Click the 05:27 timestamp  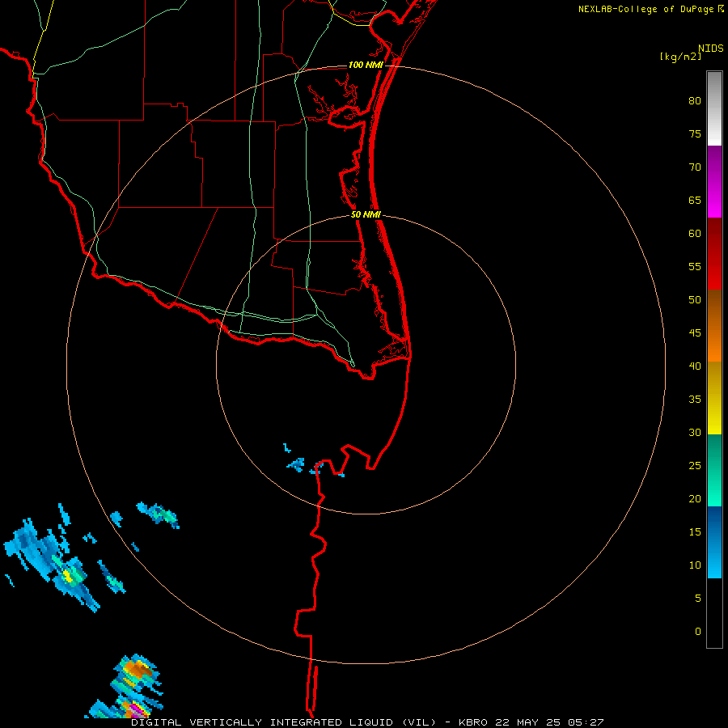[x=585, y=722]
